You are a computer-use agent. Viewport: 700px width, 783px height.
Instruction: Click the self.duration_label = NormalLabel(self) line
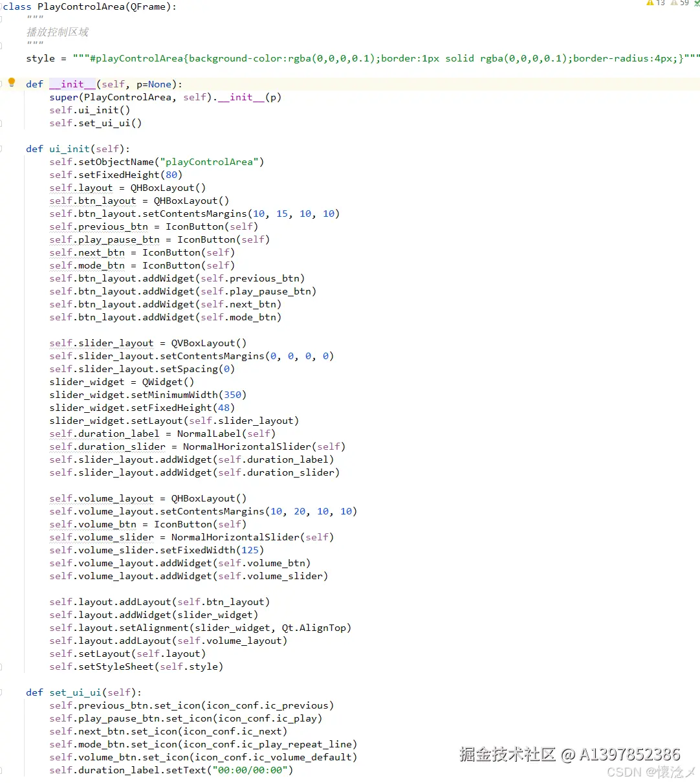point(162,434)
